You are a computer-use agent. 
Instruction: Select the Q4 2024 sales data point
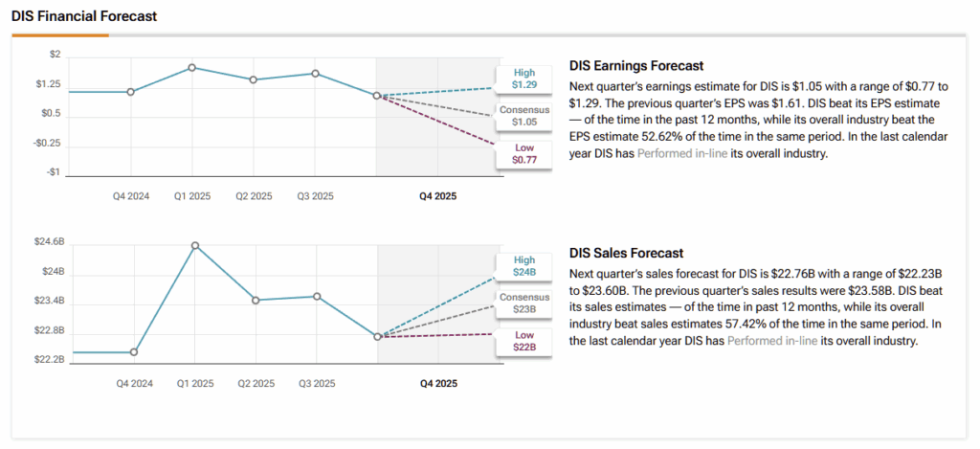click(134, 352)
